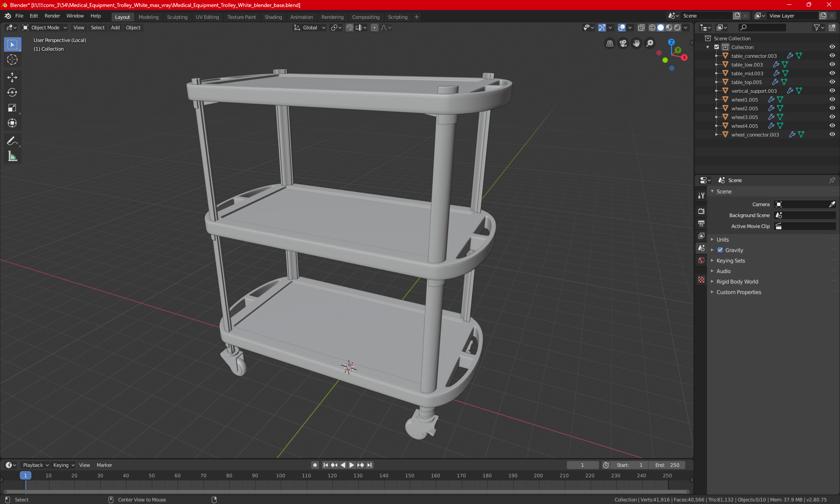Open the Keying dropdown
The width and height of the screenshot is (840, 504).
[x=63, y=465]
